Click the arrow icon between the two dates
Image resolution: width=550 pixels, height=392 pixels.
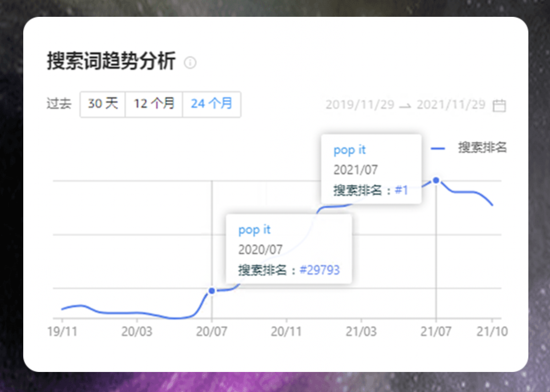[405, 105]
